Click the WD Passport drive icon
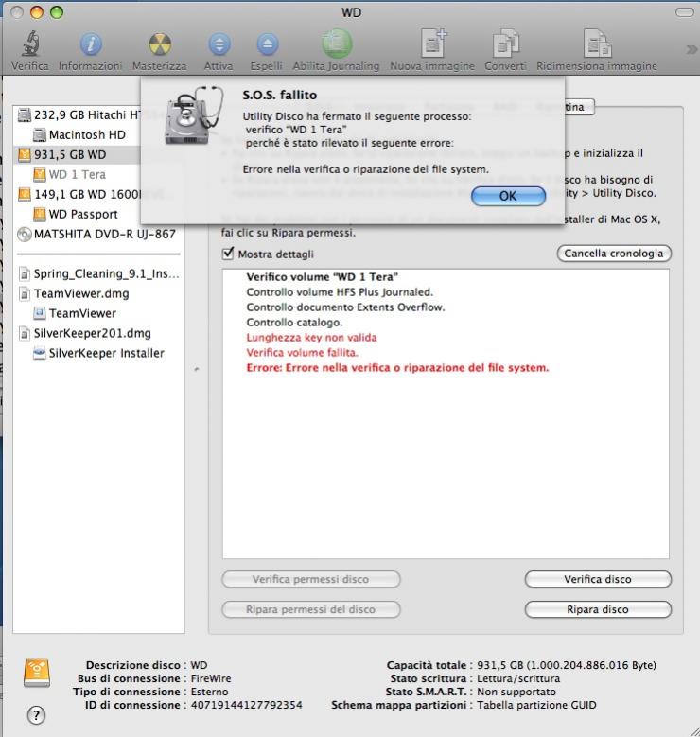 tap(40, 215)
